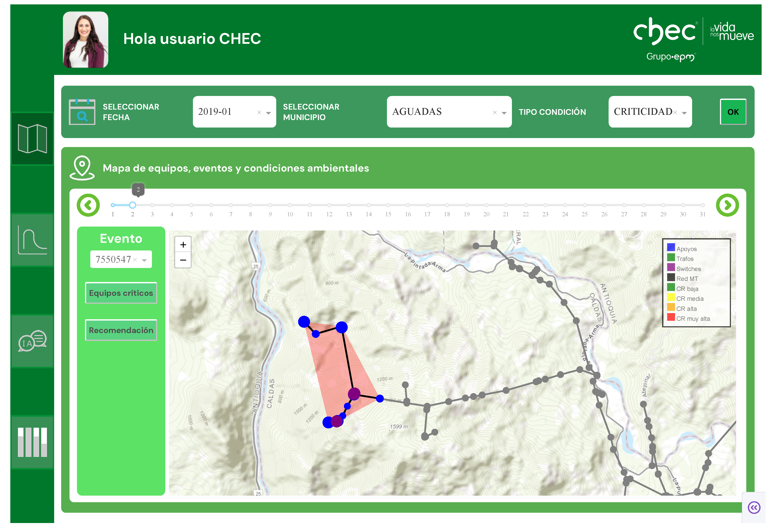Expand the Evento 7550547 dropdown
Viewport: 775px width, 532px height.
144,260
